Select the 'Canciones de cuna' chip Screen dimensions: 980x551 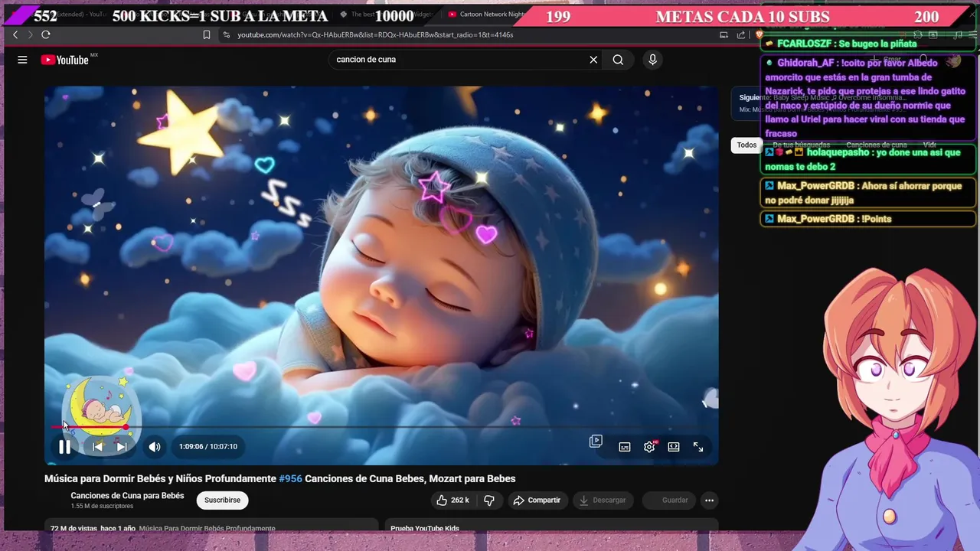[x=876, y=145]
